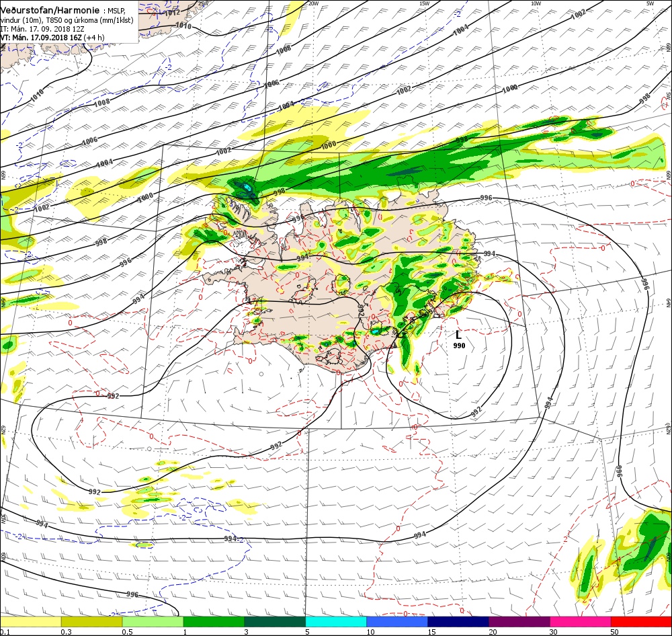The image size is (672, 636).
Task: Click the "25W" longitude label
Action: click(x=203, y=3)
